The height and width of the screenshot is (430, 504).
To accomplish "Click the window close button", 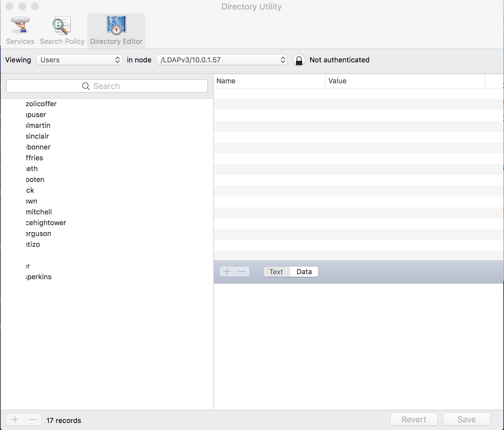I will tap(10, 6).
